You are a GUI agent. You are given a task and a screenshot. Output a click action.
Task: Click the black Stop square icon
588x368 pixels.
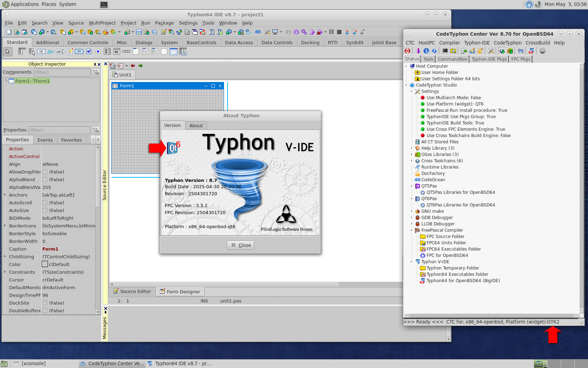[x=339, y=32]
